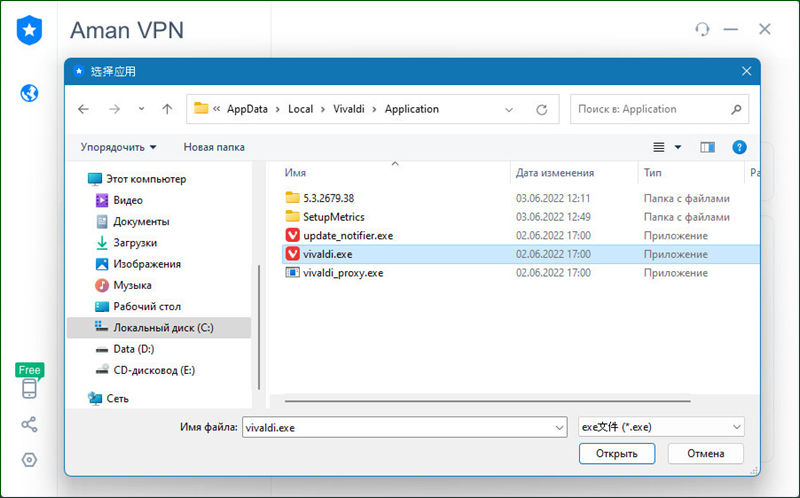This screenshot has height=498, width=800.
Task: Go back with the left arrow button
Action: pyautogui.click(x=83, y=109)
